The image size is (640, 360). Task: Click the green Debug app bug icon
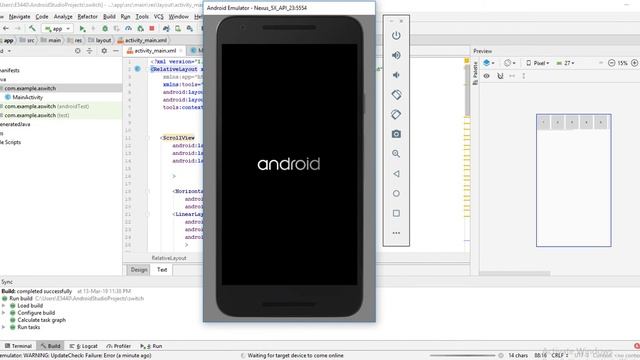[x=105, y=29]
